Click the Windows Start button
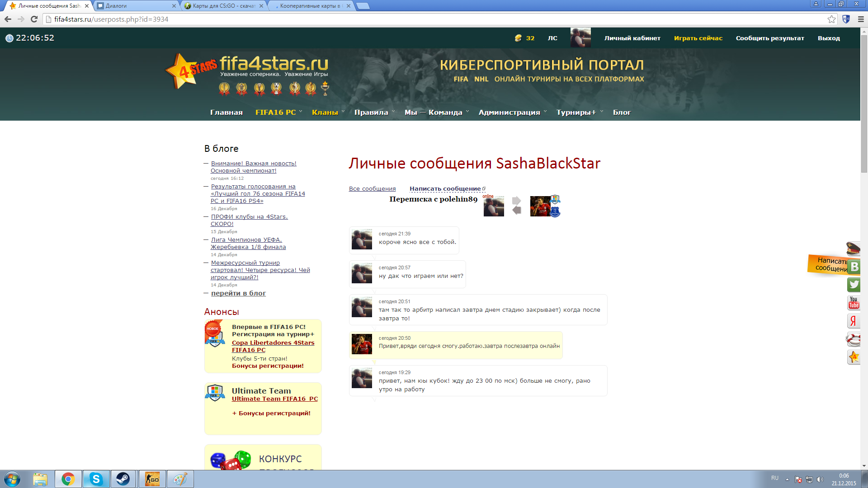This screenshot has height=488, width=868. (12, 479)
